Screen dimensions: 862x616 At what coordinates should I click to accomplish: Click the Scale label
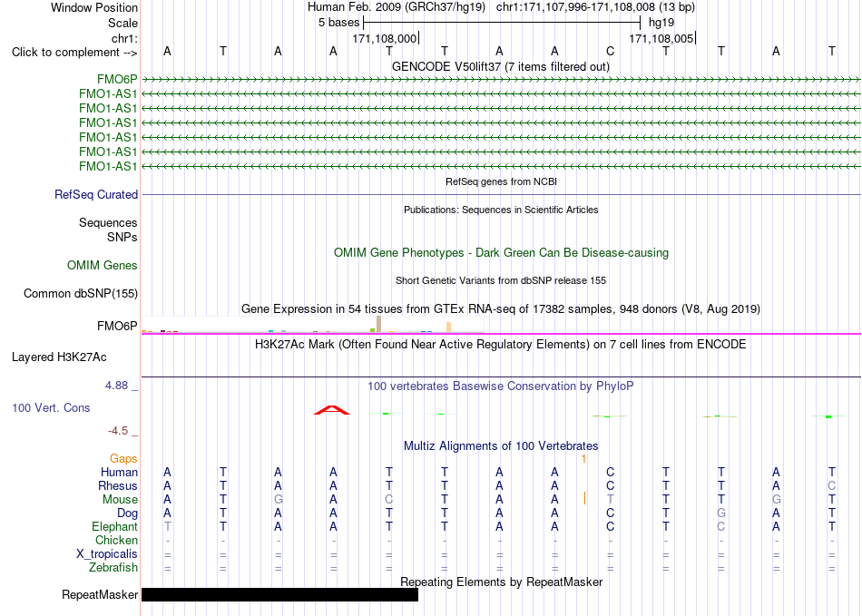point(122,23)
